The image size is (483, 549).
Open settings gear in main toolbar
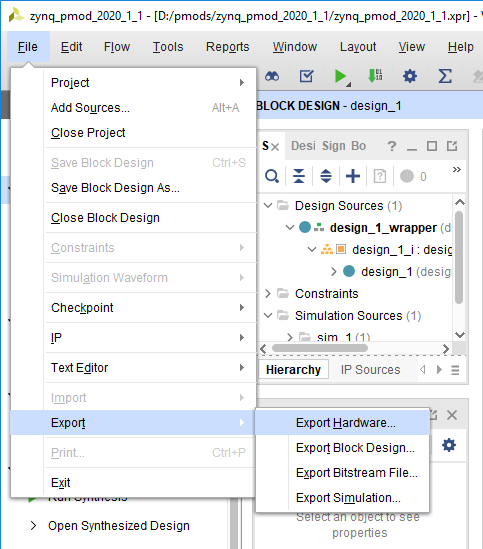410,76
